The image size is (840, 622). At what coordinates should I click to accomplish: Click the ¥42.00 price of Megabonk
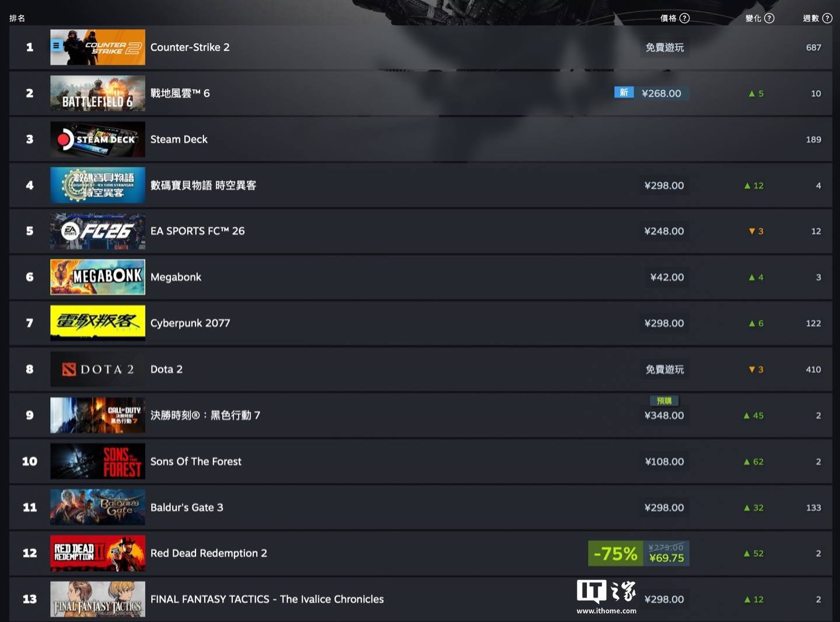(667, 277)
